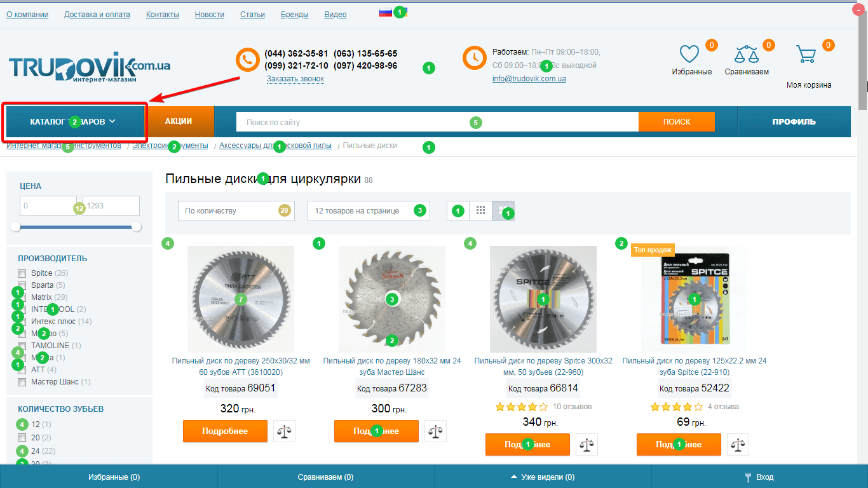868x488 pixels.
Task: Click Вход in bottom bar
Action: [x=759, y=477]
